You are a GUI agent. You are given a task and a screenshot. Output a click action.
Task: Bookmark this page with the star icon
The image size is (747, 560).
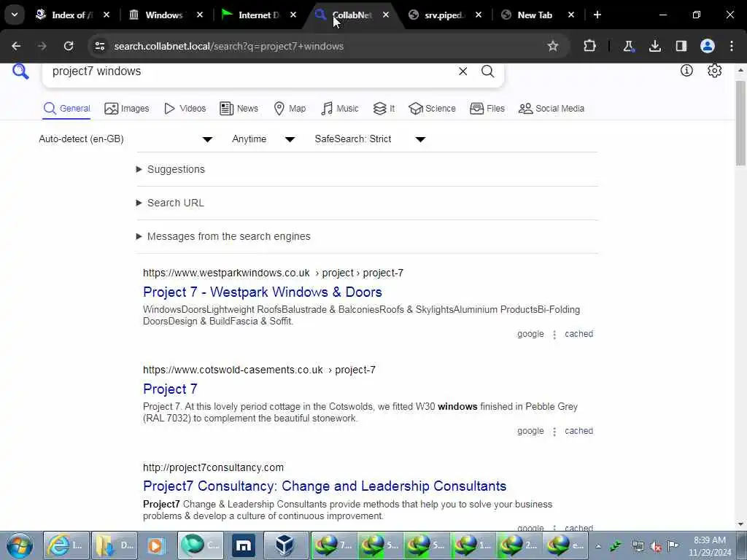(x=553, y=46)
